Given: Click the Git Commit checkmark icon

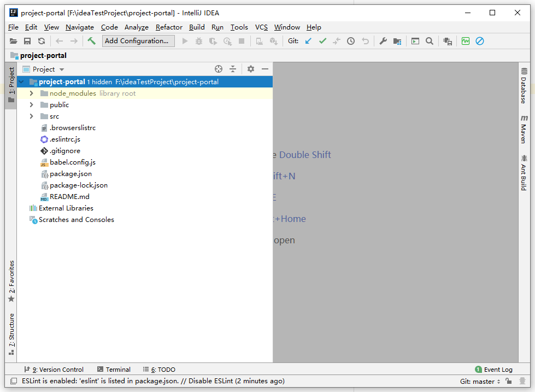Looking at the screenshot, I should click(323, 42).
